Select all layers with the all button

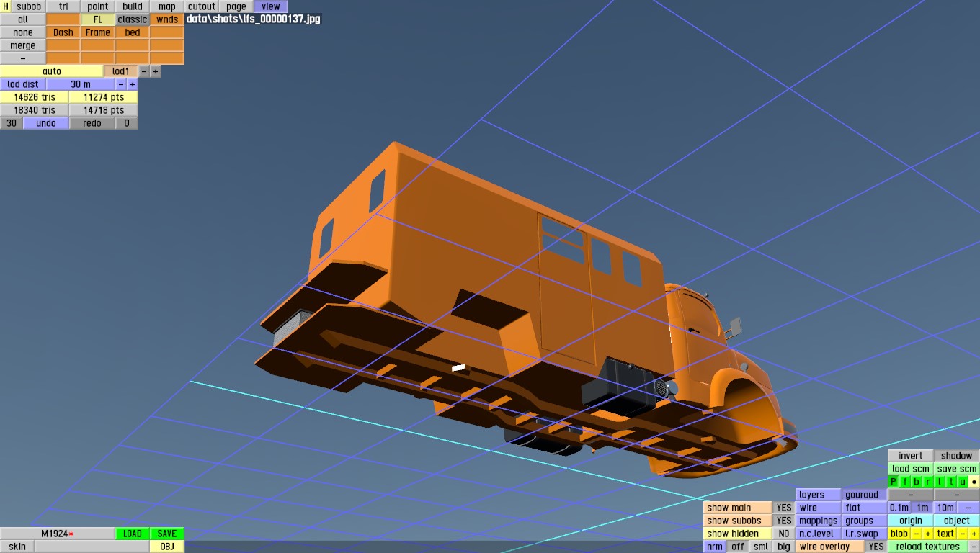pos(23,19)
